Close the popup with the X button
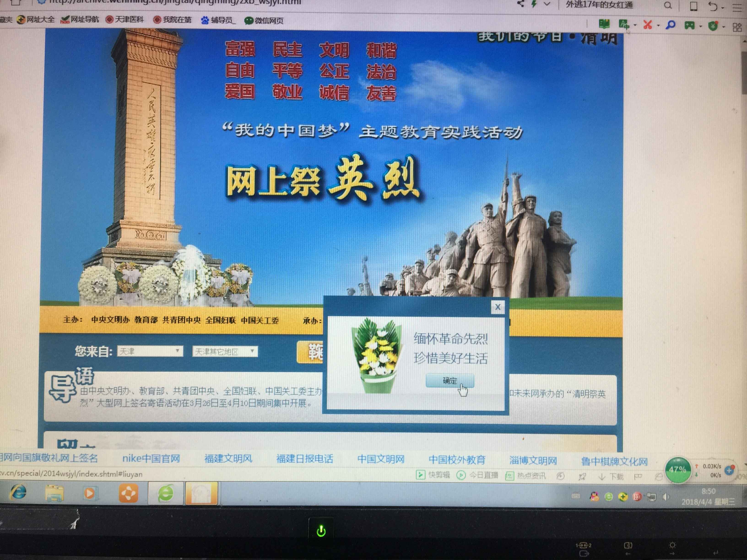747x560 pixels. pos(498,307)
